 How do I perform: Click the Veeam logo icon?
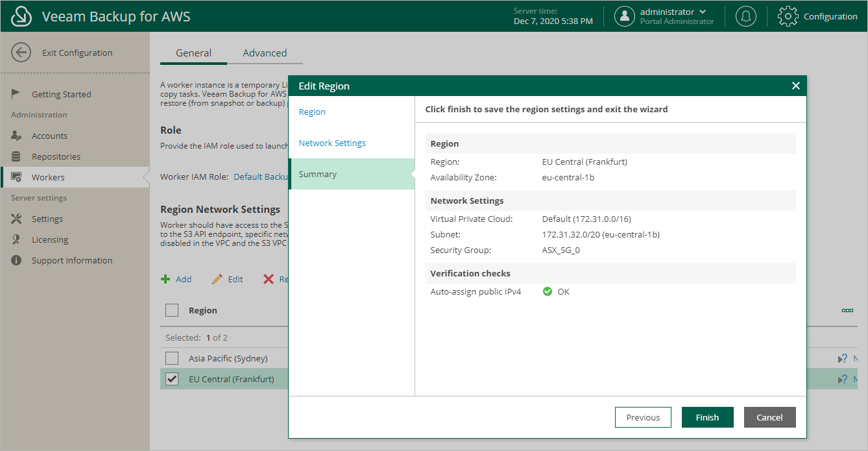[x=21, y=16]
